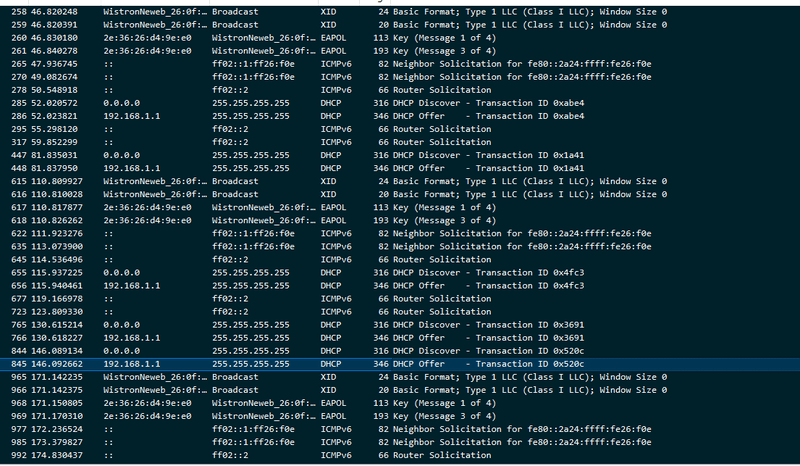Select DHCP Discover with Transaction ID 0x1a41

tap(400, 154)
